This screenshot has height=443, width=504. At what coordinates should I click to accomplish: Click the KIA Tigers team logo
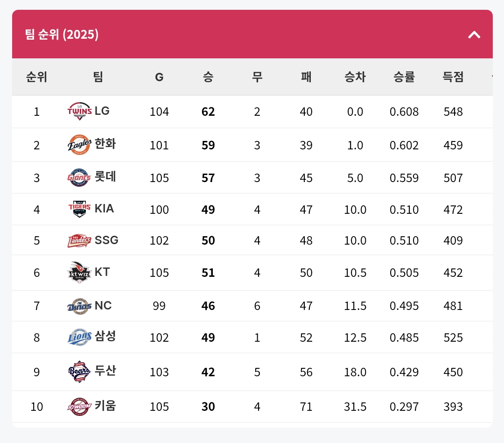79,209
